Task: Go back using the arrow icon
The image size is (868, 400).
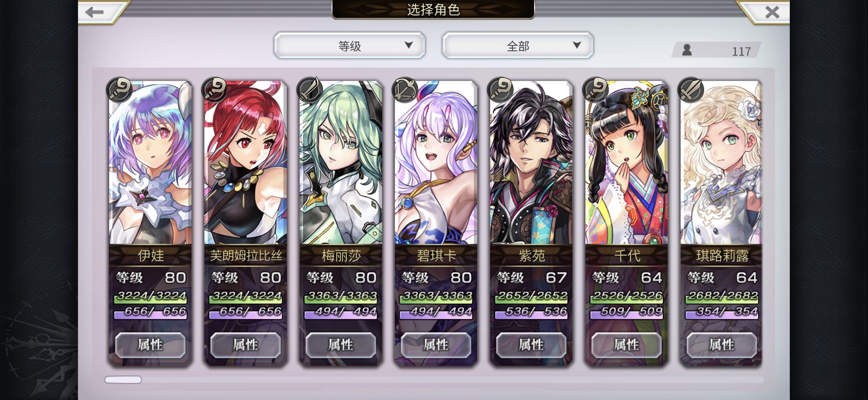Action: point(94,12)
